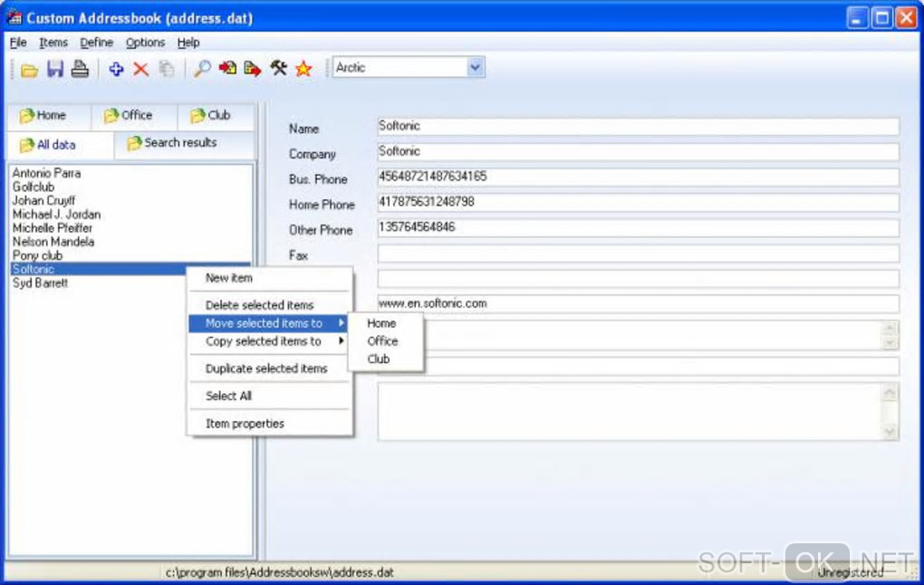Expand Move selected items to submenu arrow
The image size is (924, 585).
click(342, 323)
